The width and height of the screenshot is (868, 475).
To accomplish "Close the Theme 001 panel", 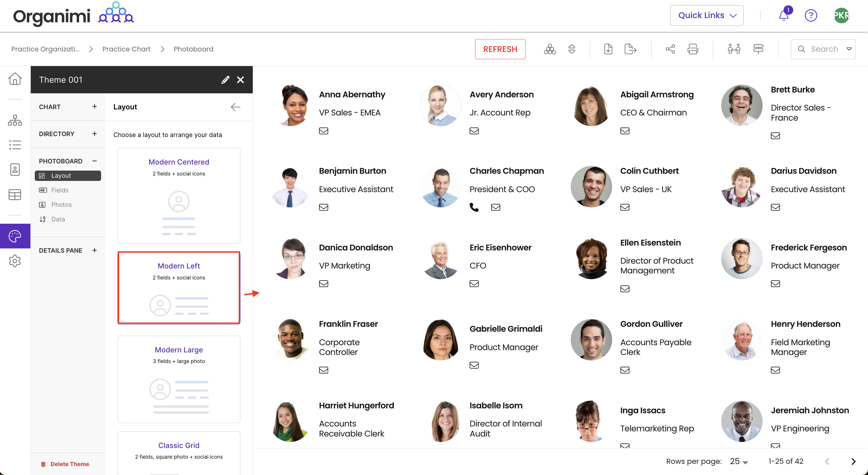I will point(240,80).
